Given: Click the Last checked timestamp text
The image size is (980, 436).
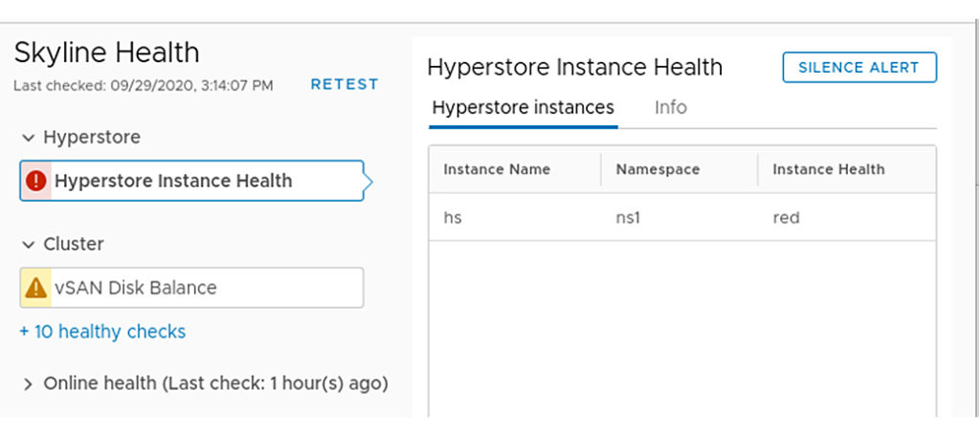Looking at the screenshot, I should click(x=144, y=85).
